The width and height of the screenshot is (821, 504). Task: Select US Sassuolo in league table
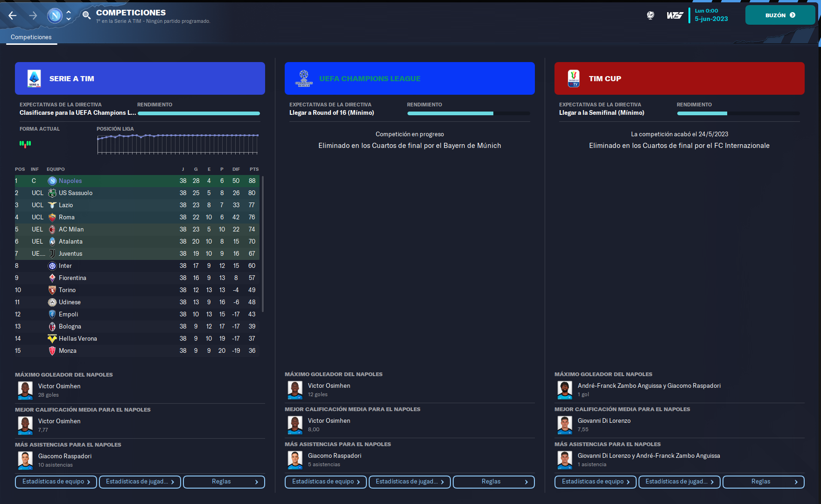click(x=76, y=193)
